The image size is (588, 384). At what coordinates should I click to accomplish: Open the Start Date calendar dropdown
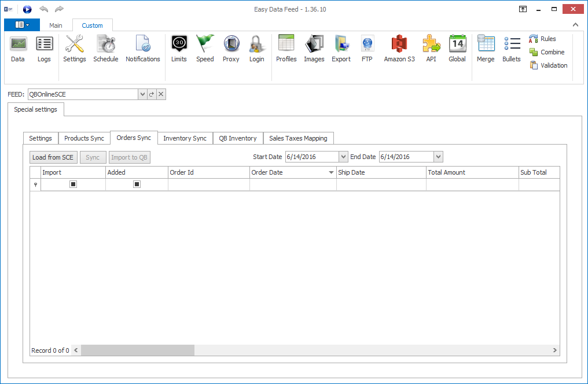pyautogui.click(x=343, y=157)
